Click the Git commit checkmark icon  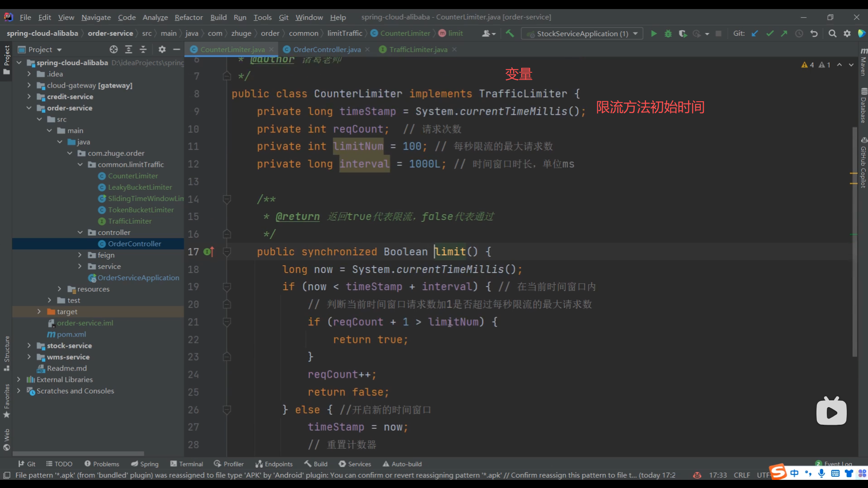pos(770,33)
